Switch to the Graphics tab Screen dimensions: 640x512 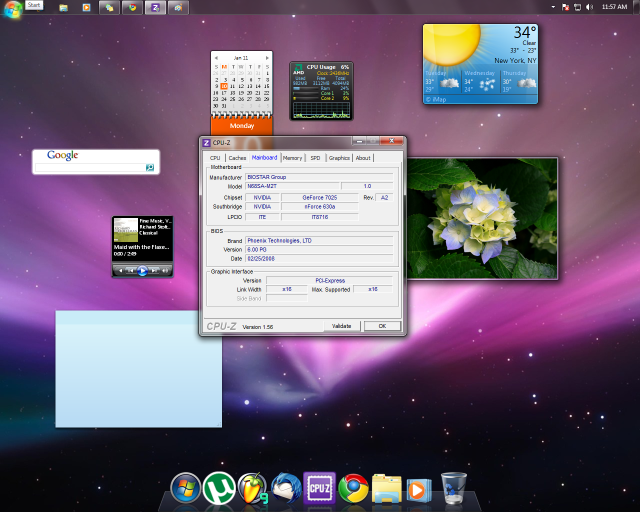pyautogui.click(x=339, y=158)
